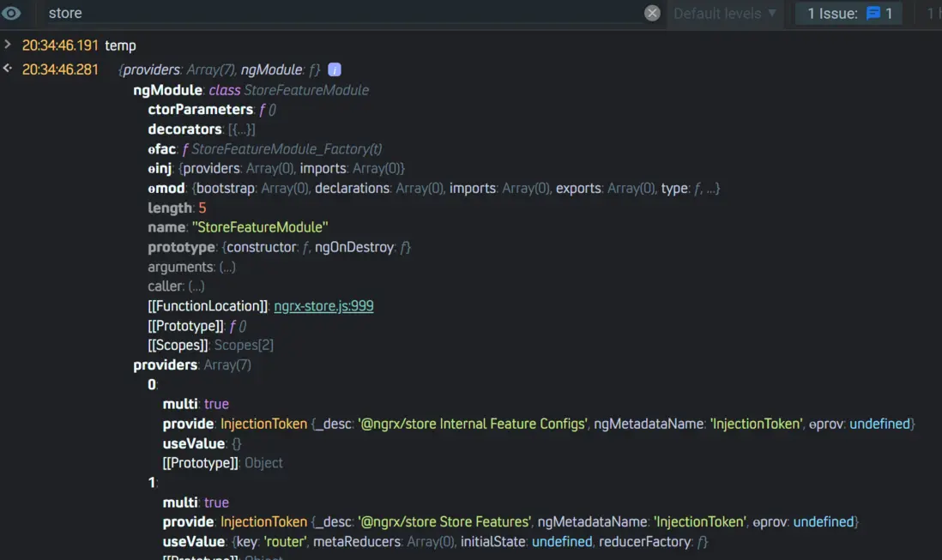The image size is (942, 560).
Task: Expand the ngModule [[Prototype]] ƒ () row
Action: 197,326
